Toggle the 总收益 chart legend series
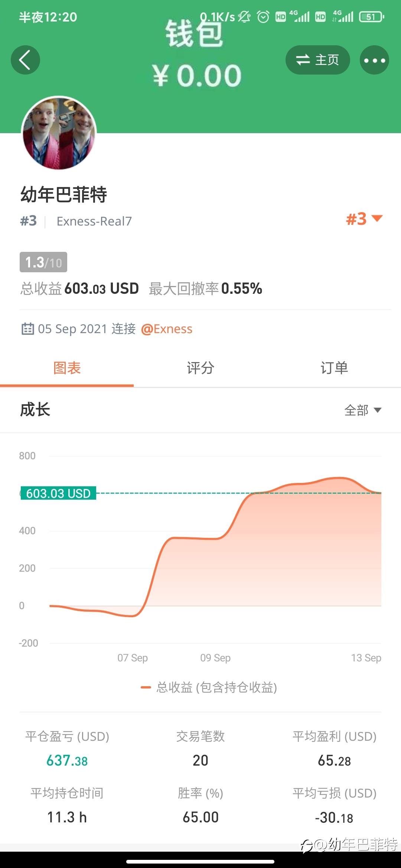The height and width of the screenshot is (868, 401). tap(209, 687)
